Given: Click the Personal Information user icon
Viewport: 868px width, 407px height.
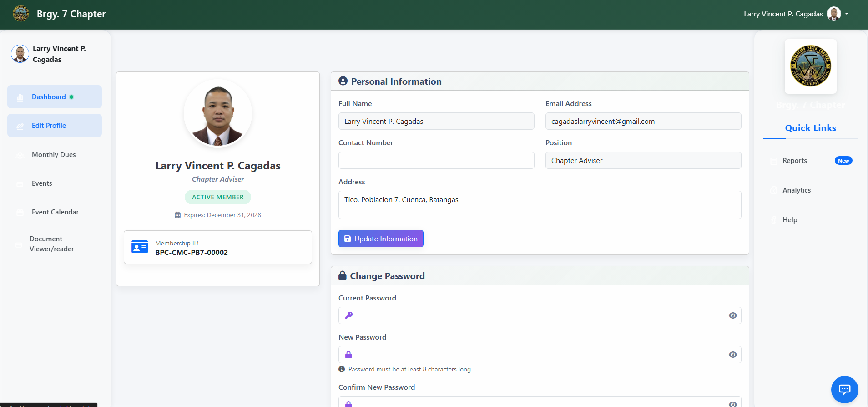Looking at the screenshot, I should pos(343,81).
